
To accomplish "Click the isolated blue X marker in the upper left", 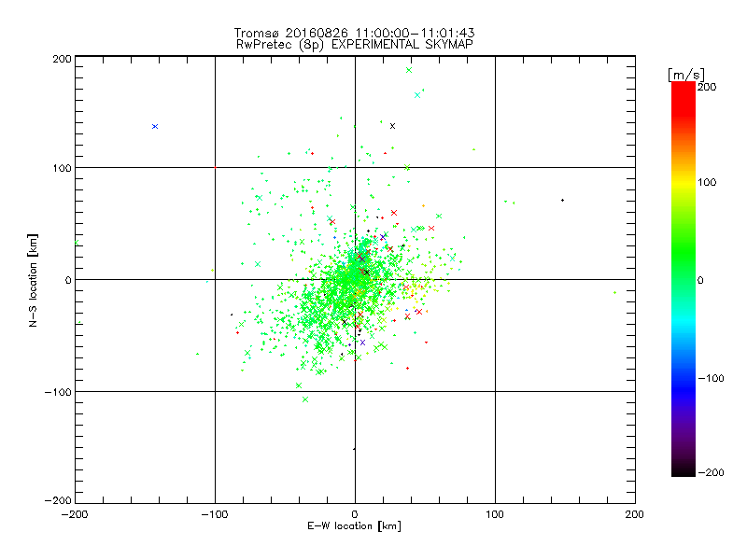I will pos(155,127).
